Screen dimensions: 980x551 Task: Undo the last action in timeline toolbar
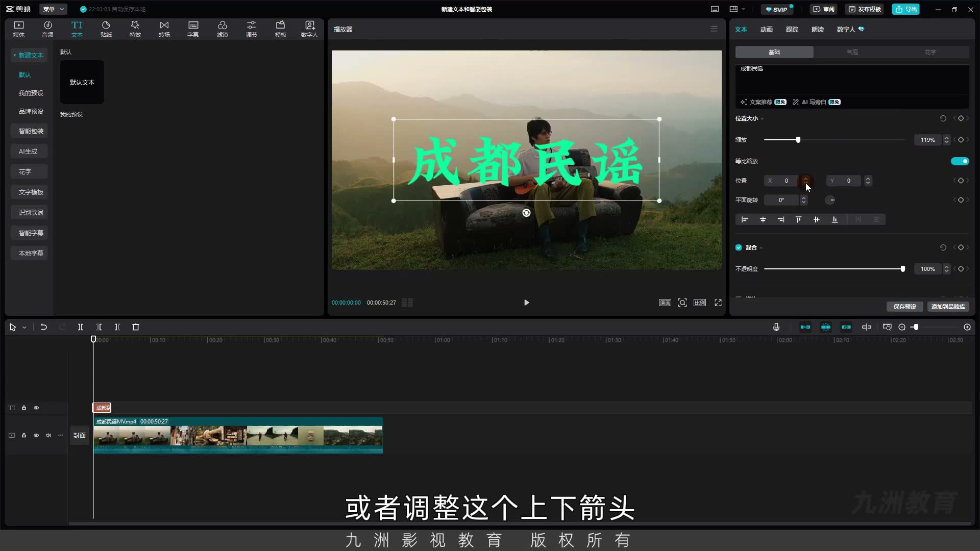[44, 327]
